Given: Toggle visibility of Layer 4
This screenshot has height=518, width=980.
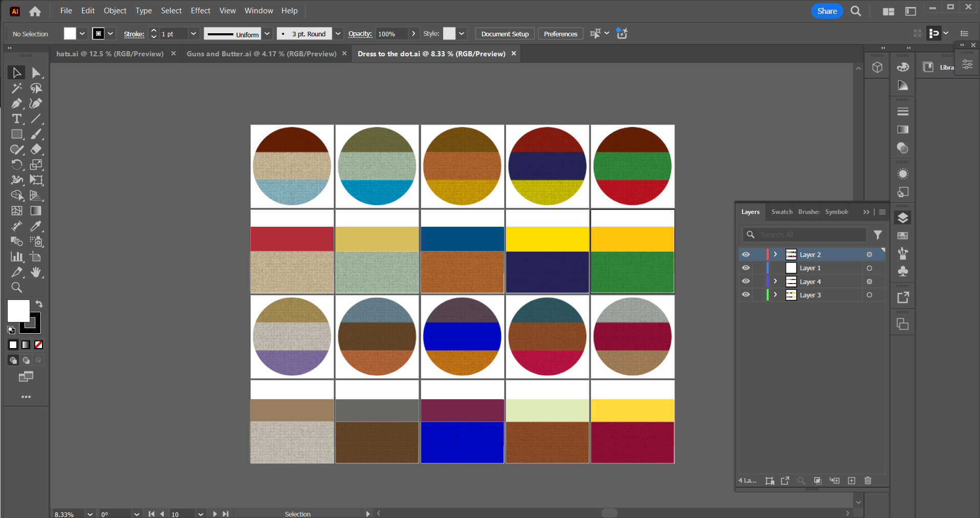Looking at the screenshot, I should pyautogui.click(x=746, y=282).
